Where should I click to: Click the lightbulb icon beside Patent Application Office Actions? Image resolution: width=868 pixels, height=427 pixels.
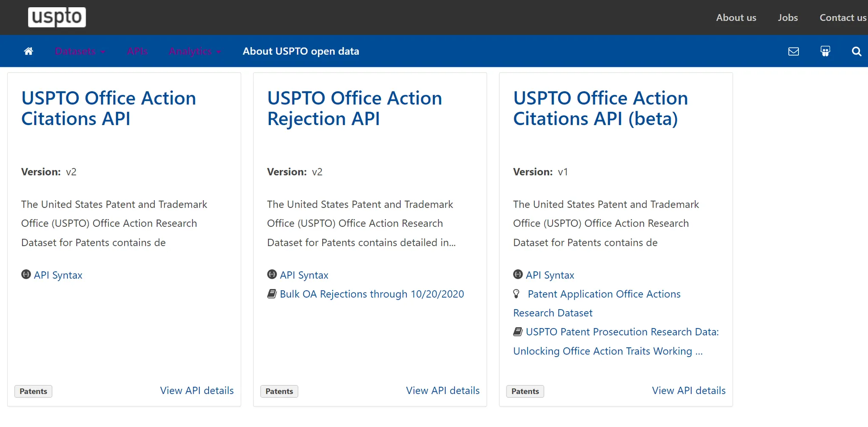click(x=516, y=293)
